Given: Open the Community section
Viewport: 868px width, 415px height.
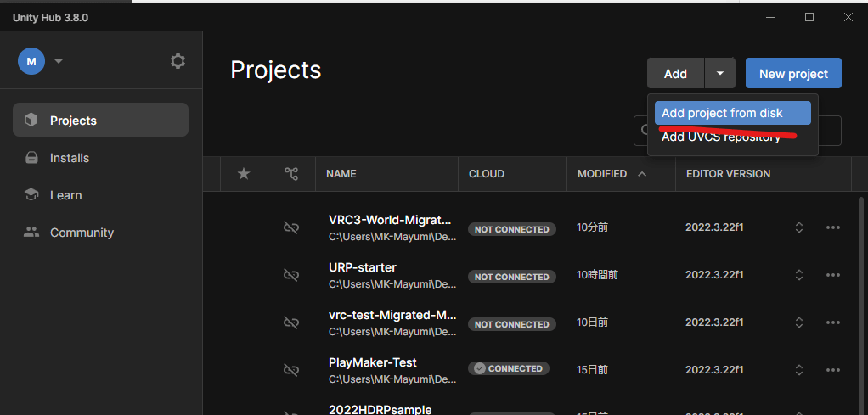Looking at the screenshot, I should tap(82, 233).
